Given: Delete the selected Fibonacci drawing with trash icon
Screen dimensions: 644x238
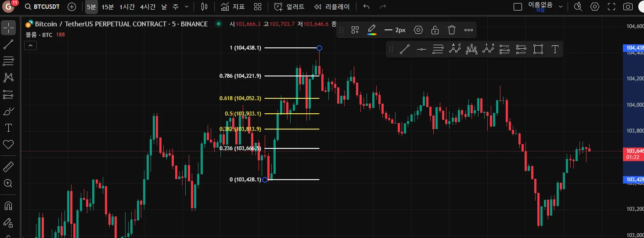Looking at the screenshot, I should pyautogui.click(x=452, y=30).
